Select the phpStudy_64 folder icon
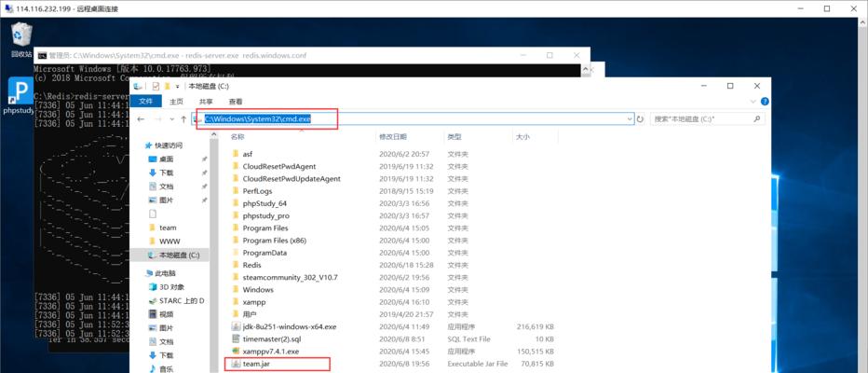 click(235, 203)
